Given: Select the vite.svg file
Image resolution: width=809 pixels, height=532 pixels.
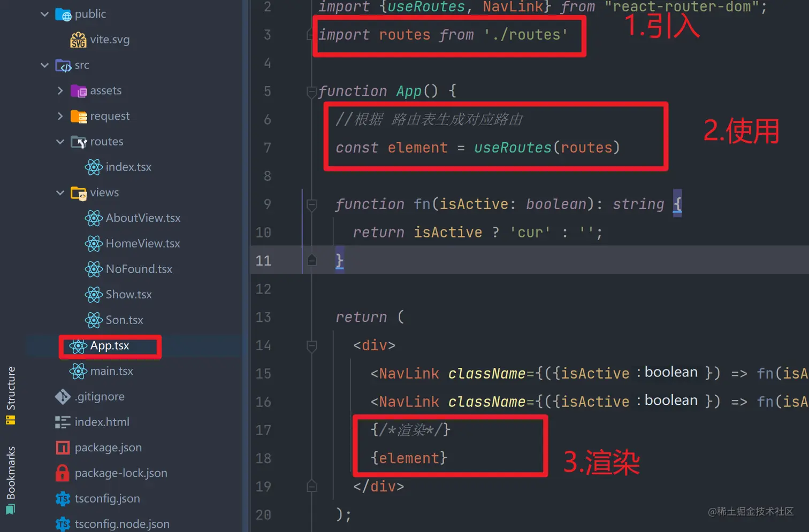Looking at the screenshot, I should coord(110,40).
